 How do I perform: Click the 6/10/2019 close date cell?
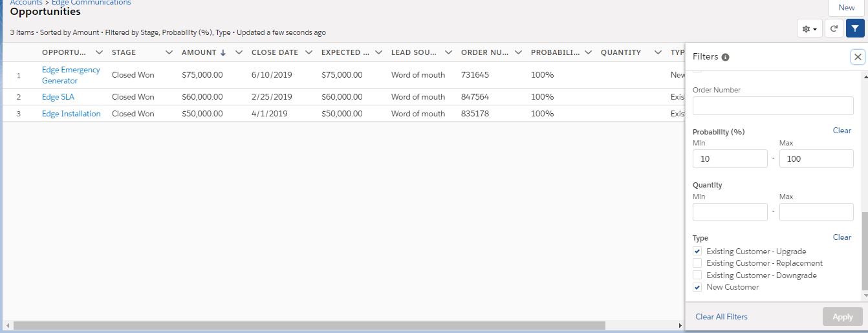272,75
